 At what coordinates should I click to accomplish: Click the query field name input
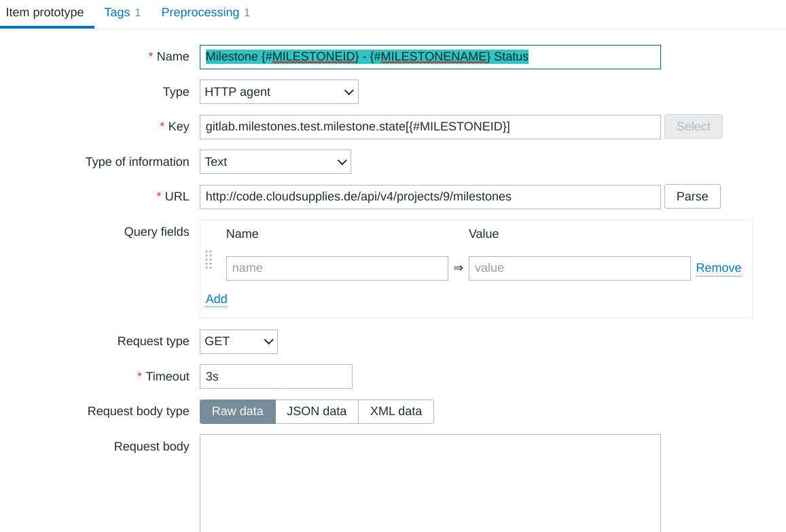(x=336, y=268)
